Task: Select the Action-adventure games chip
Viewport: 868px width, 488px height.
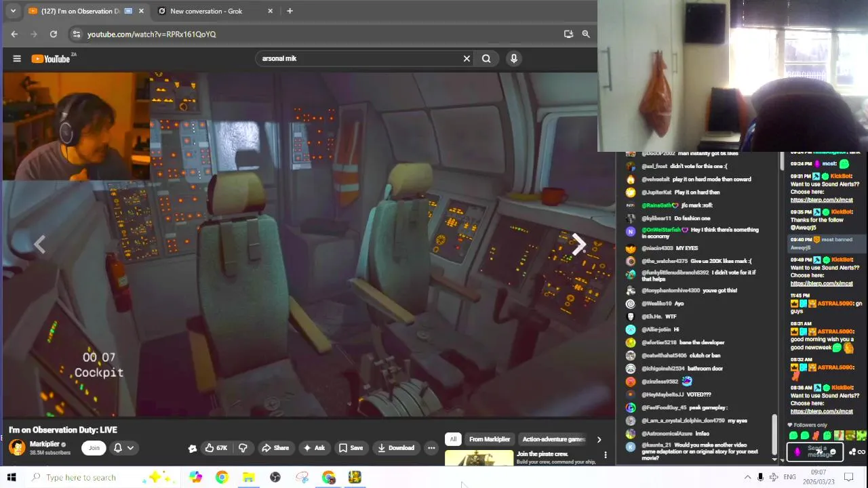Action: click(553, 439)
